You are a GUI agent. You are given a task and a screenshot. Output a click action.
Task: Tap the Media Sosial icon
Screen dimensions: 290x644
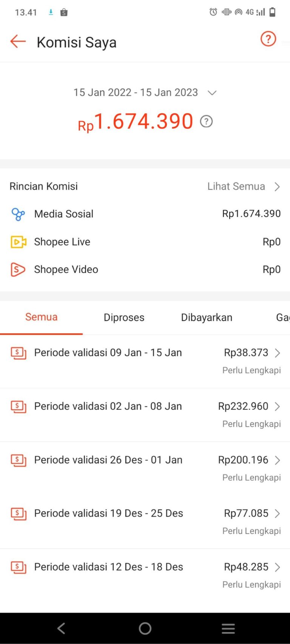[x=18, y=214]
